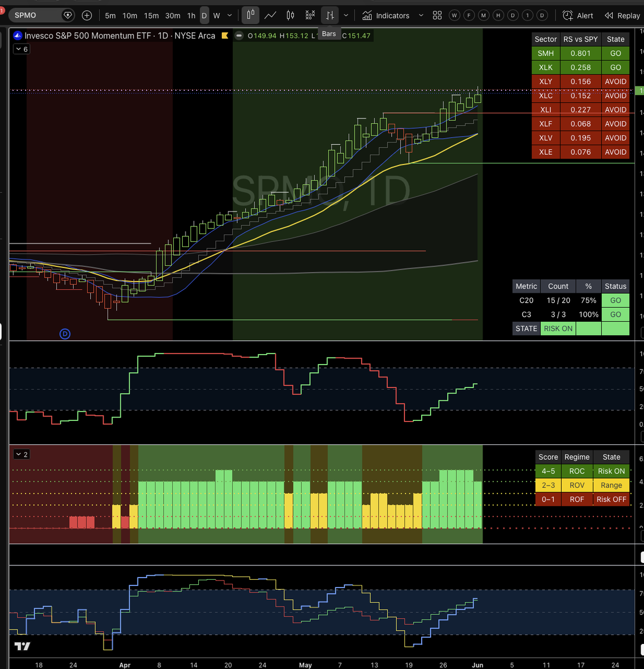The height and width of the screenshot is (669, 644).
Task: Select the 5m timeframe
Action: [110, 16]
